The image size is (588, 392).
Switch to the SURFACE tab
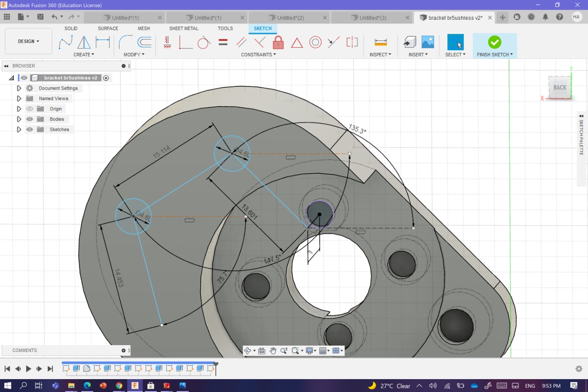coord(108,28)
